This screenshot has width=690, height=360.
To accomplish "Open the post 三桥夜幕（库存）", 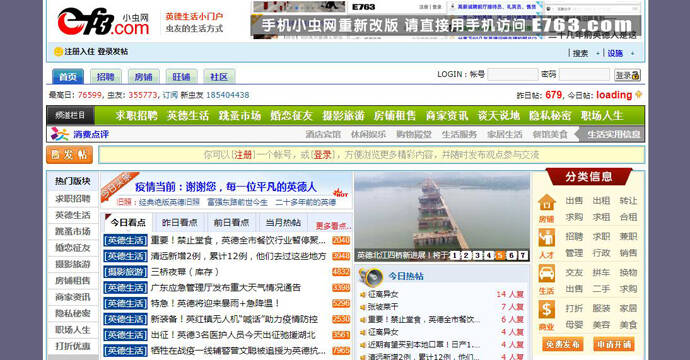I will (x=185, y=272).
